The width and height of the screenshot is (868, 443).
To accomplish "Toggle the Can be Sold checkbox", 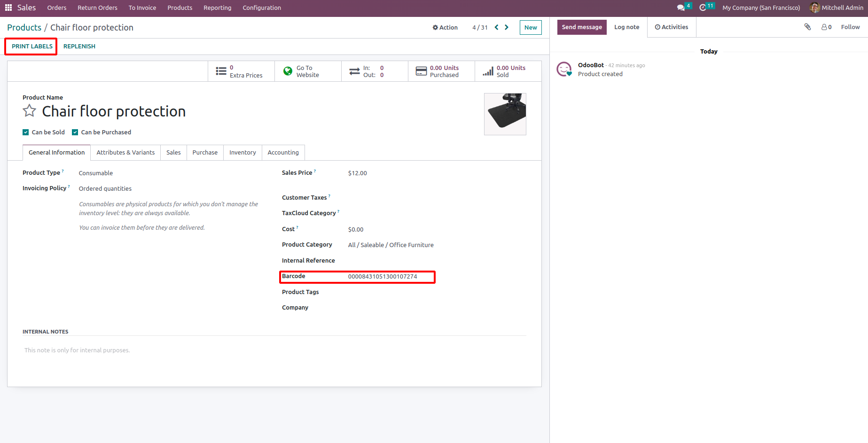I will pyautogui.click(x=26, y=132).
